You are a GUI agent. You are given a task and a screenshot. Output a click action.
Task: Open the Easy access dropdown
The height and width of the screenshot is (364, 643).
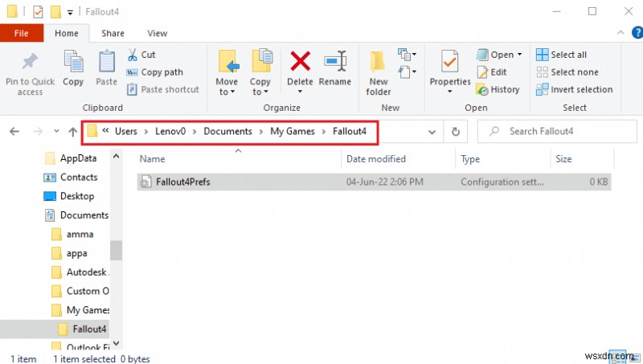(x=407, y=72)
